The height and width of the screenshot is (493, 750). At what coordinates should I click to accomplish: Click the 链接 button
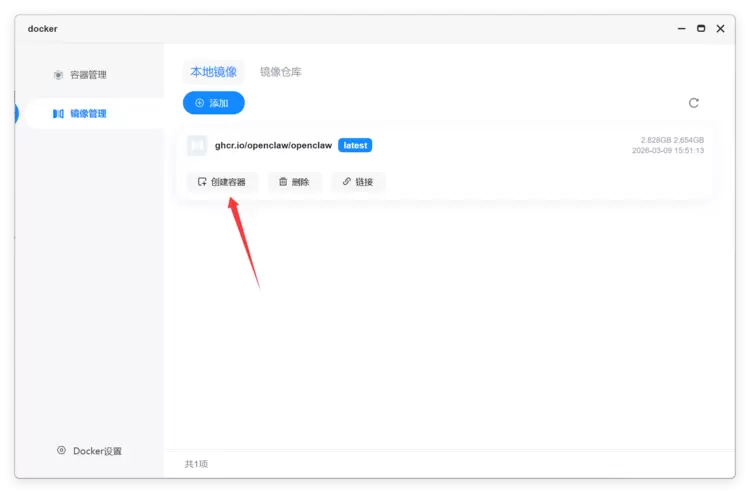point(358,182)
